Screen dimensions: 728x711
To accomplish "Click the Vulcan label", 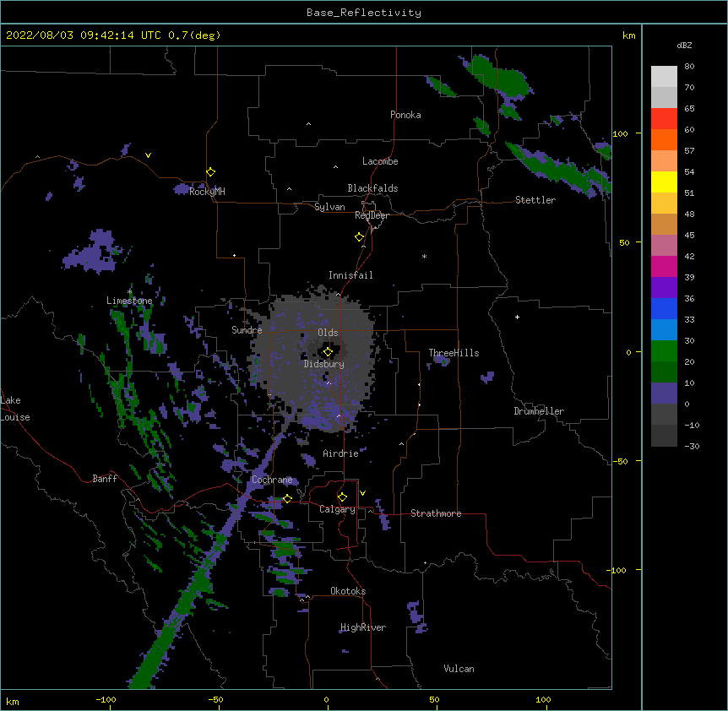I will [x=459, y=669].
